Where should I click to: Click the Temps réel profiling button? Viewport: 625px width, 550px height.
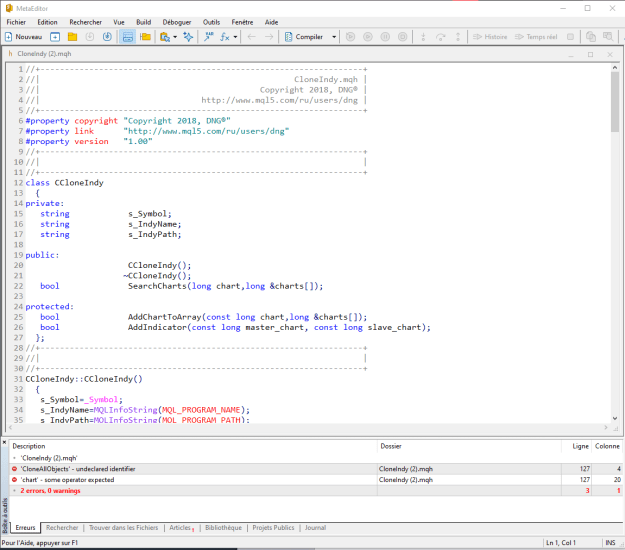(x=536, y=37)
